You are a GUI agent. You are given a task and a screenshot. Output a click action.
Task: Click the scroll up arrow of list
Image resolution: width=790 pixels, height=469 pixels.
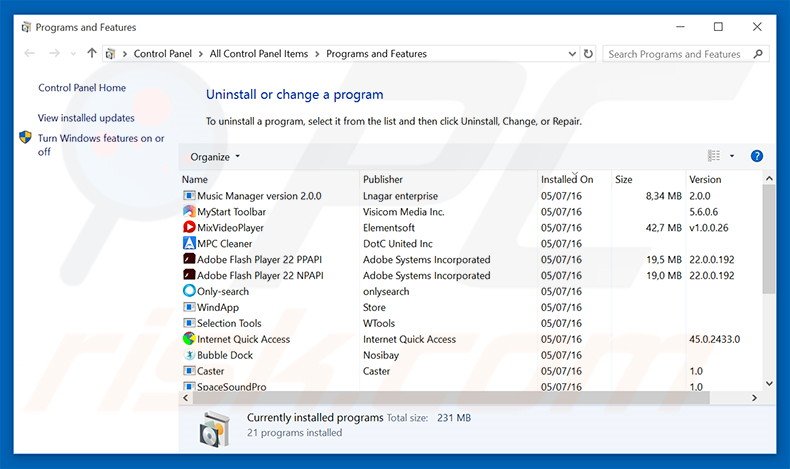point(769,178)
